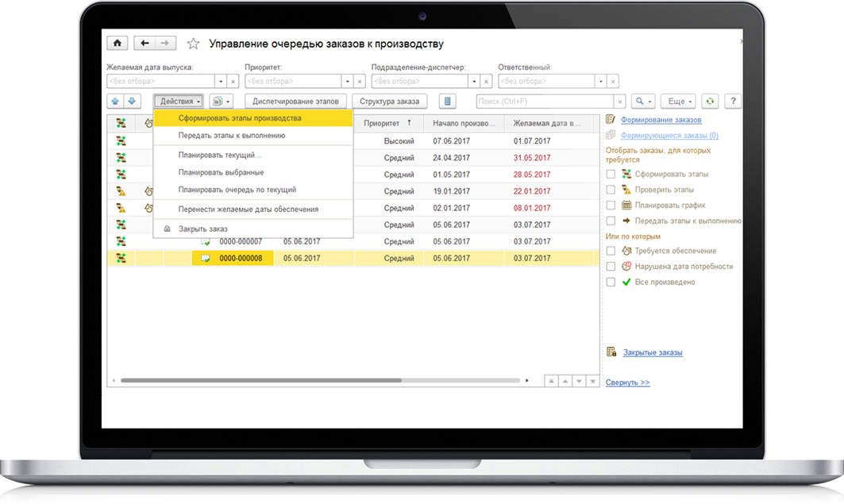The width and height of the screenshot is (844, 504).
Task: Choose Планировать выбранные menu item
Action: [253, 172]
